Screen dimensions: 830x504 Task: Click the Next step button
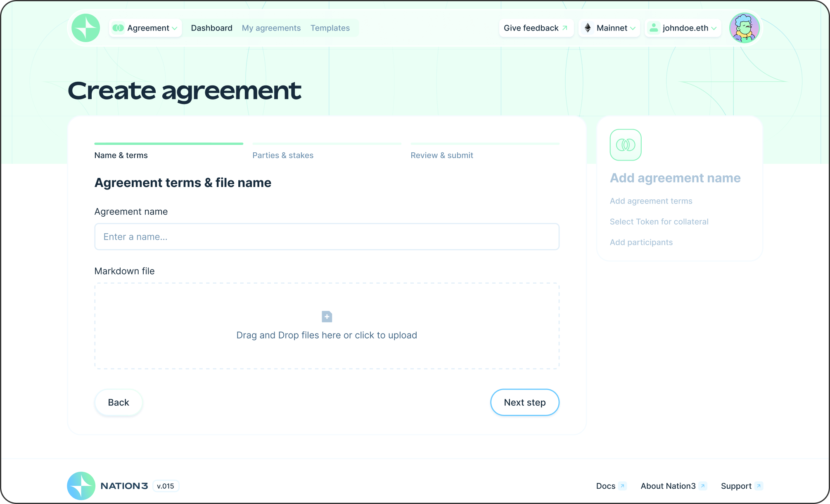[x=525, y=402]
